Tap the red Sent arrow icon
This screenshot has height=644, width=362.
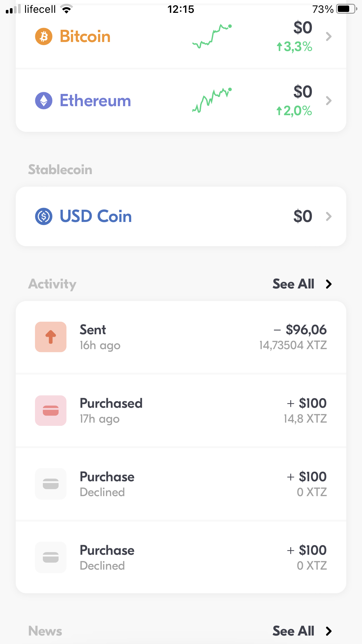(51, 337)
